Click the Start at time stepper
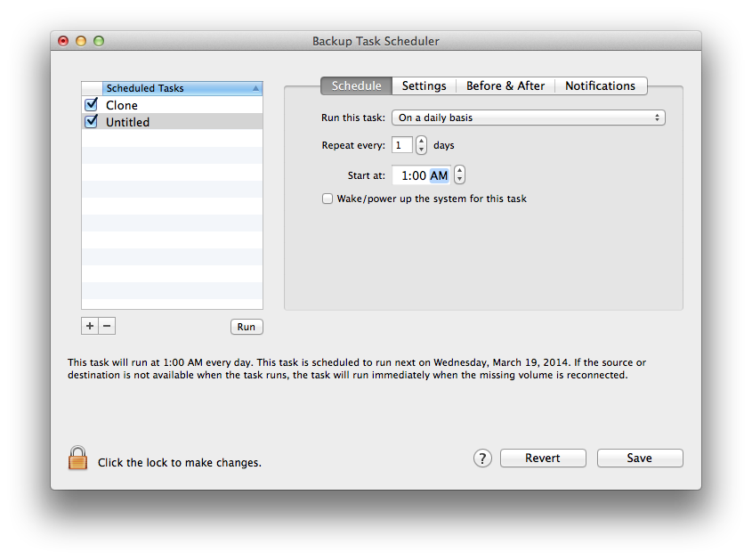The width and height of the screenshot is (752, 560). pyautogui.click(x=459, y=175)
